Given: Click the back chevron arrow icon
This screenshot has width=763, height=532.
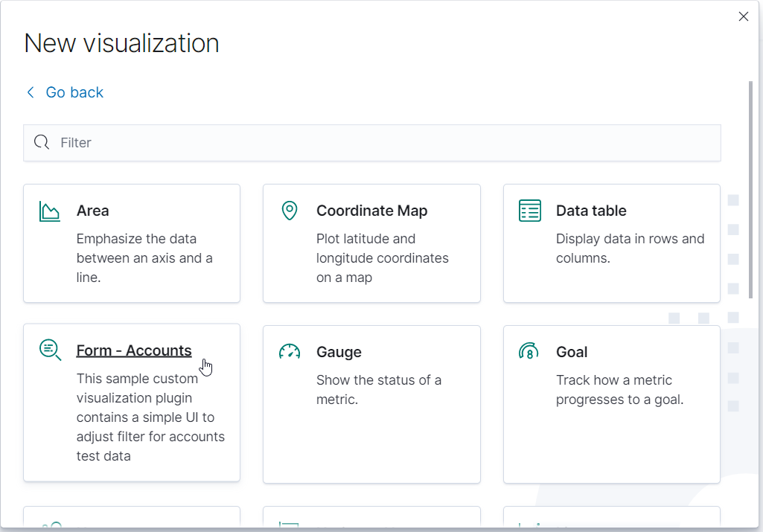Looking at the screenshot, I should pos(31,92).
